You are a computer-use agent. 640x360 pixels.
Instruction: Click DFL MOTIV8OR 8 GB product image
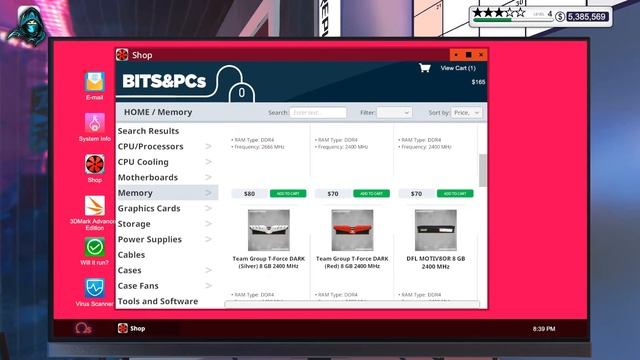click(x=436, y=230)
